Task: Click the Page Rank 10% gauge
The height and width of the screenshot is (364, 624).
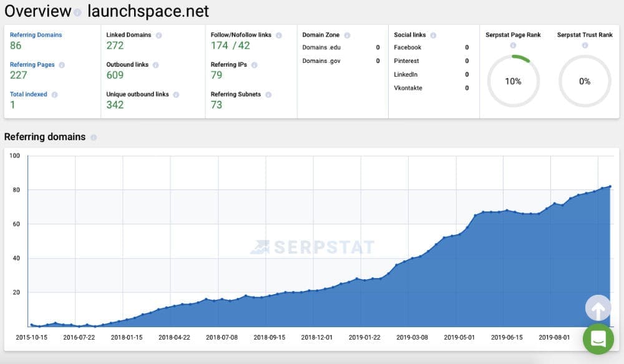Action: (x=513, y=81)
